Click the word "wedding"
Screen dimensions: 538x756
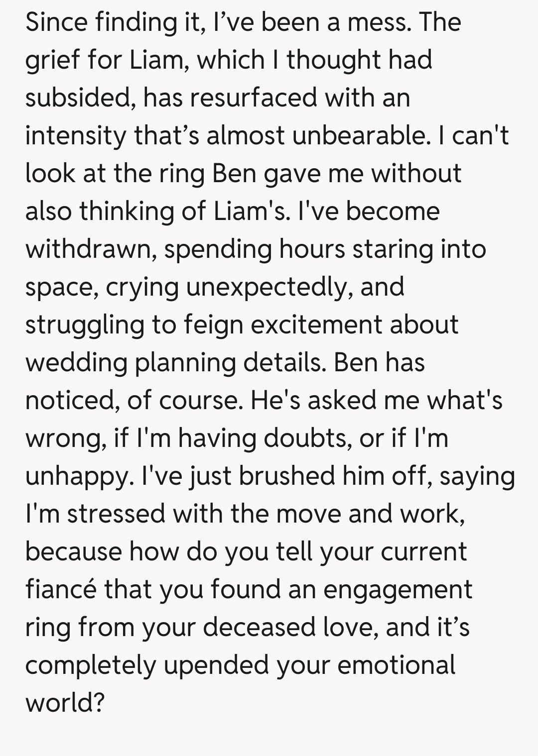pyautogui.click(x=76, y=363)
